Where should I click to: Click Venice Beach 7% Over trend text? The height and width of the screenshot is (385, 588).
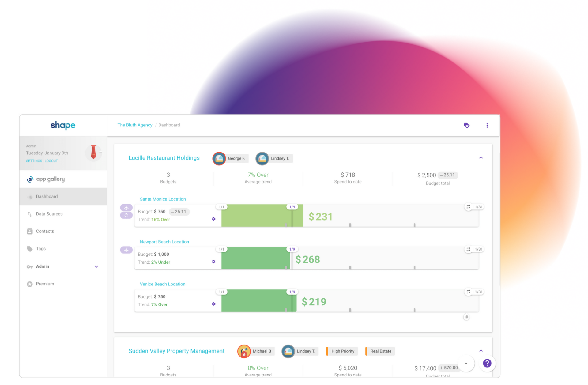click(159, 305)
